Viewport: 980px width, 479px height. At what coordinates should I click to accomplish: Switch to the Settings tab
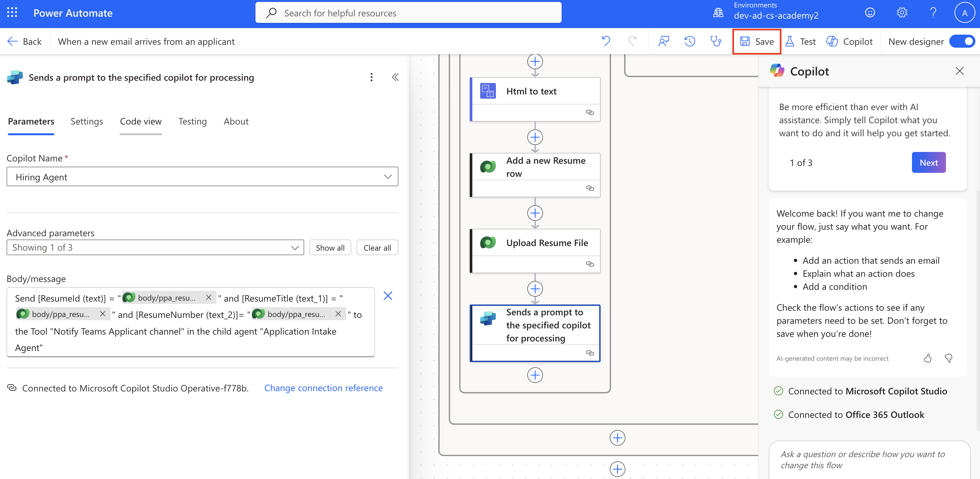tap(87, 121)
